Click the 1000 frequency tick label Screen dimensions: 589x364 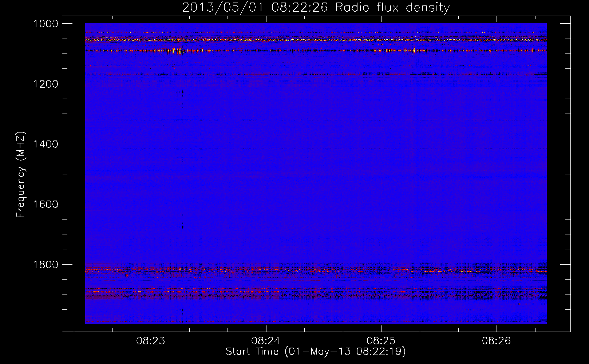(x=46, y=24)
